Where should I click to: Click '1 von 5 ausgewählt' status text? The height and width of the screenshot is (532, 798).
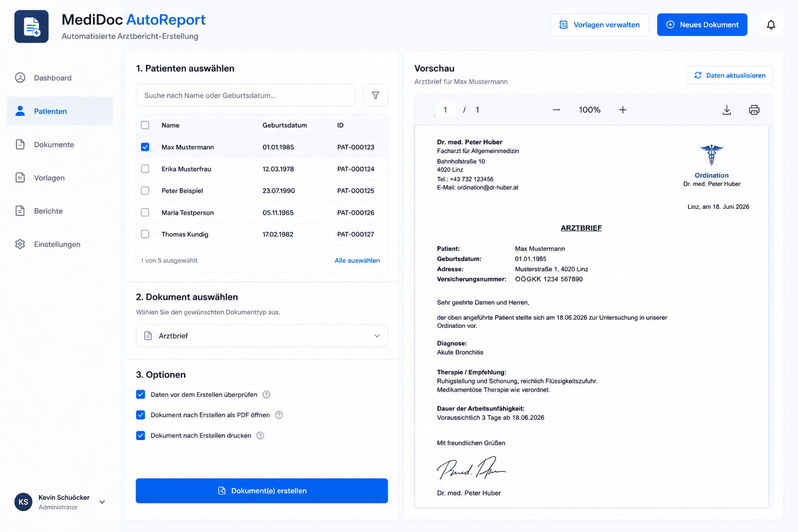coord(169,260)
